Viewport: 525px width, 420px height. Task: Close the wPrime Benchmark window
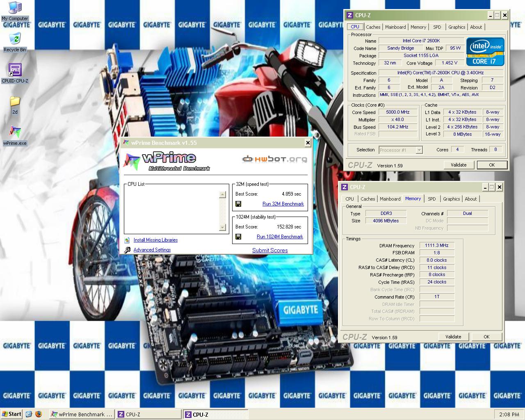tap(308, 143)
